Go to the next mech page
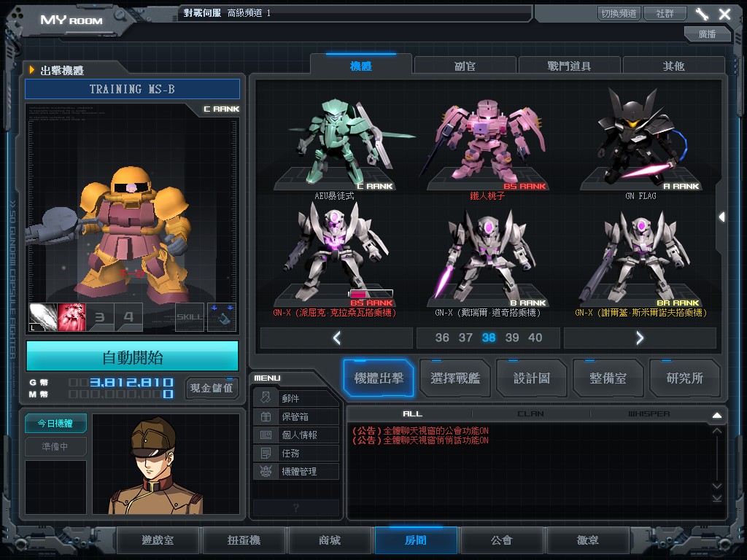The image size is (747, 560). [640, 338]
